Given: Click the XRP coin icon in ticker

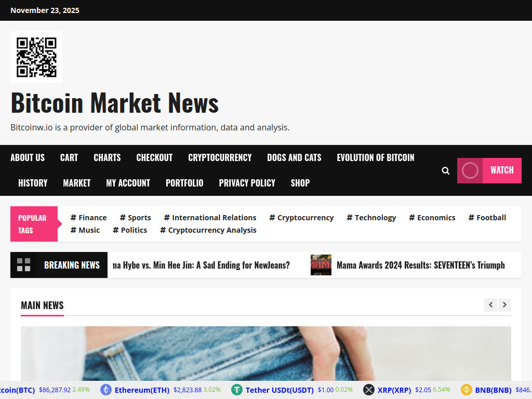Looking at the screenshot, I should click(x=369, y=390).
